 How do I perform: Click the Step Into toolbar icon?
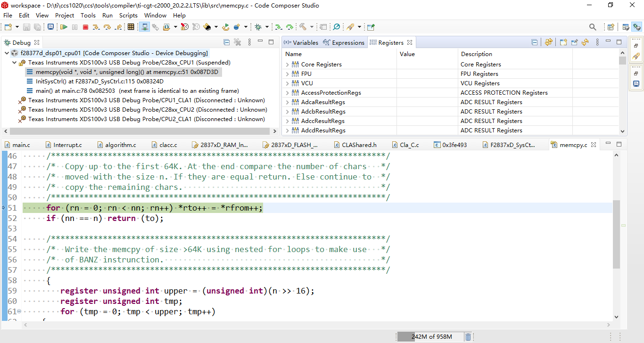[96, 27]
